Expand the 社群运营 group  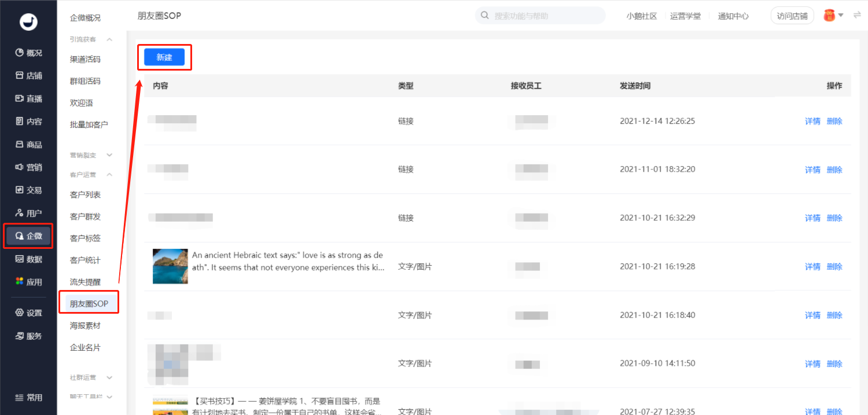(109, 377)
